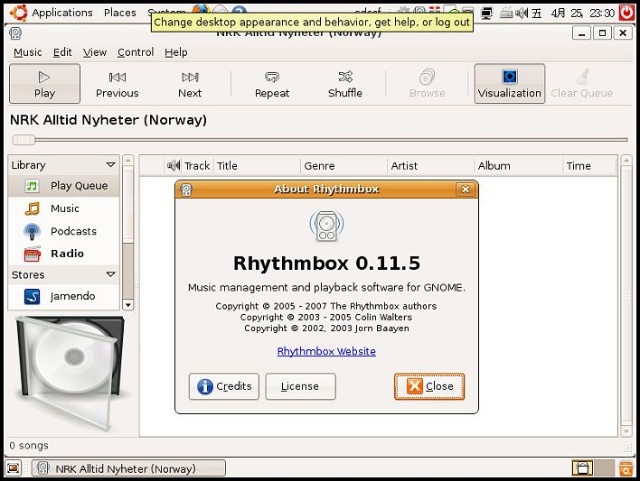This screenshot has width=640, height=481.
Task: Click the network monitor icon in top panel
Action: coord(487,13)
